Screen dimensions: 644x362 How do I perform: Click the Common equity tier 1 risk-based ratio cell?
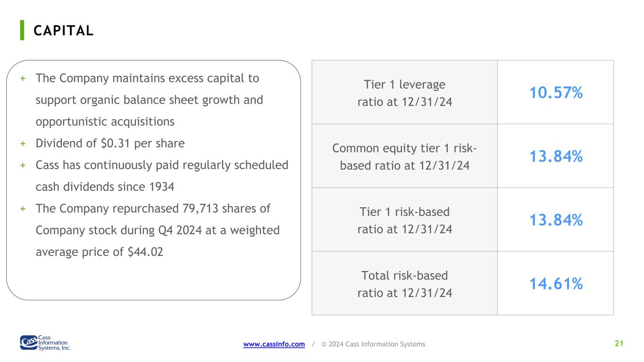click(404, 156)
